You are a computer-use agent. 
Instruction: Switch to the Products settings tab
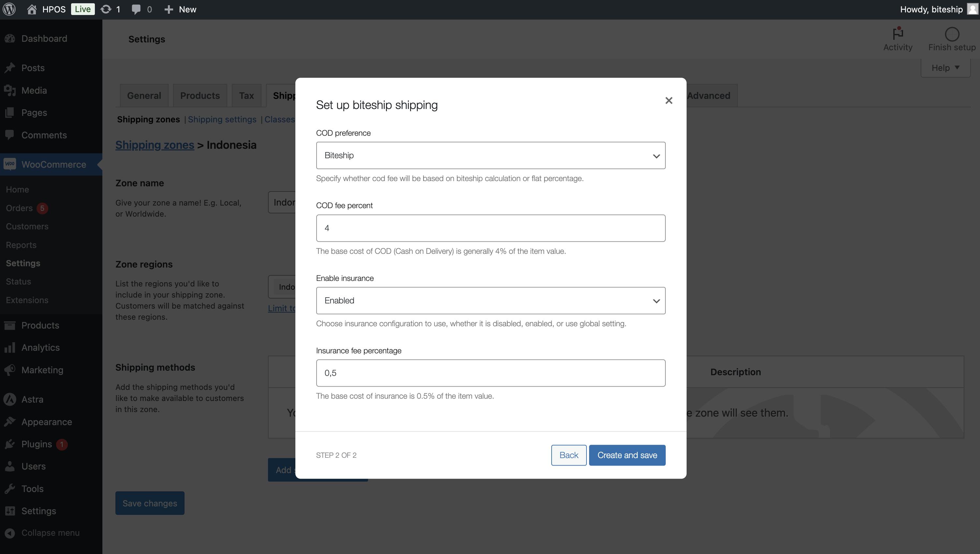click(200, 96)
